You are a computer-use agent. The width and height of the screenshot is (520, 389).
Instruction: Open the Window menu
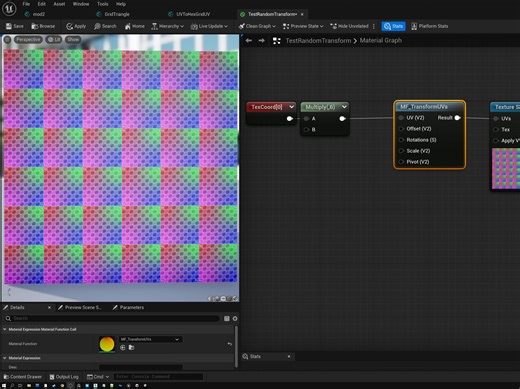[81, 4]
